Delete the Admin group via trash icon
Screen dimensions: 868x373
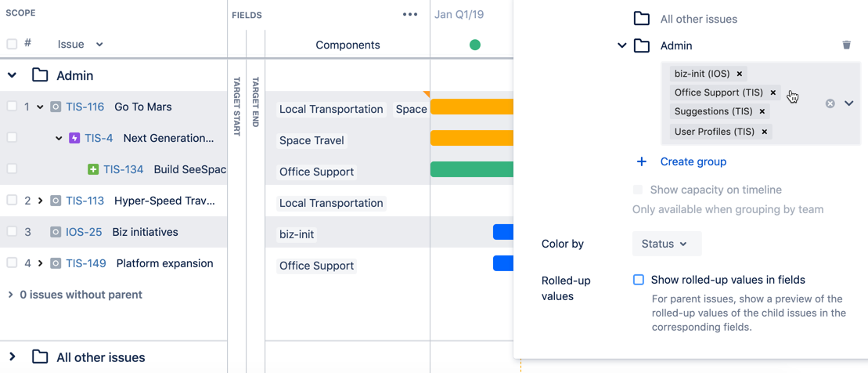846,45
